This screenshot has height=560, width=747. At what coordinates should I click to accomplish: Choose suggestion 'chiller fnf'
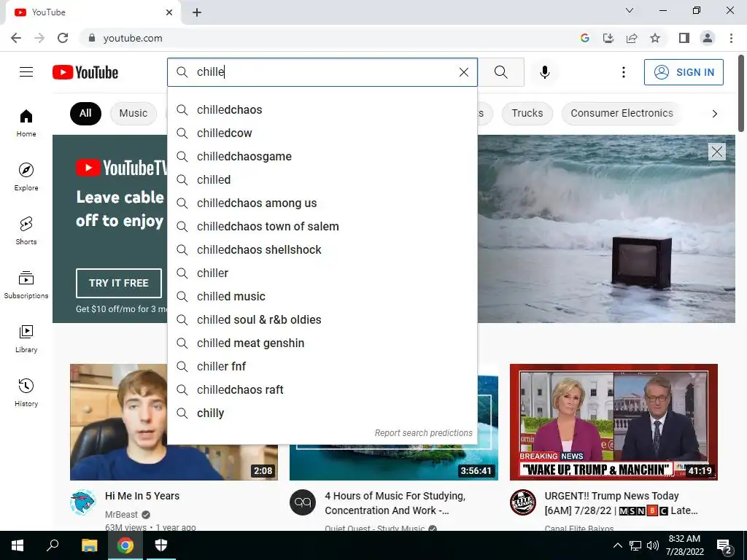click(x=322, y=366)
